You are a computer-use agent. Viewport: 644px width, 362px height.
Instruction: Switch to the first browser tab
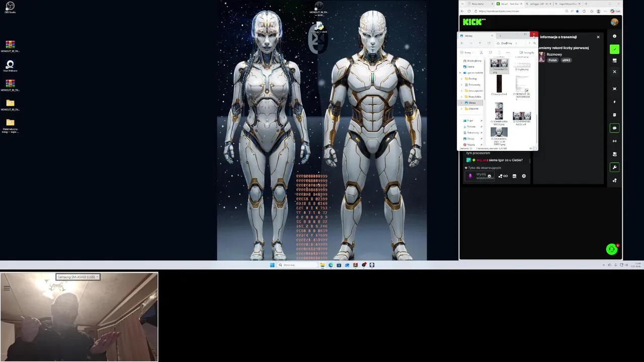click(x=480, y=4)
